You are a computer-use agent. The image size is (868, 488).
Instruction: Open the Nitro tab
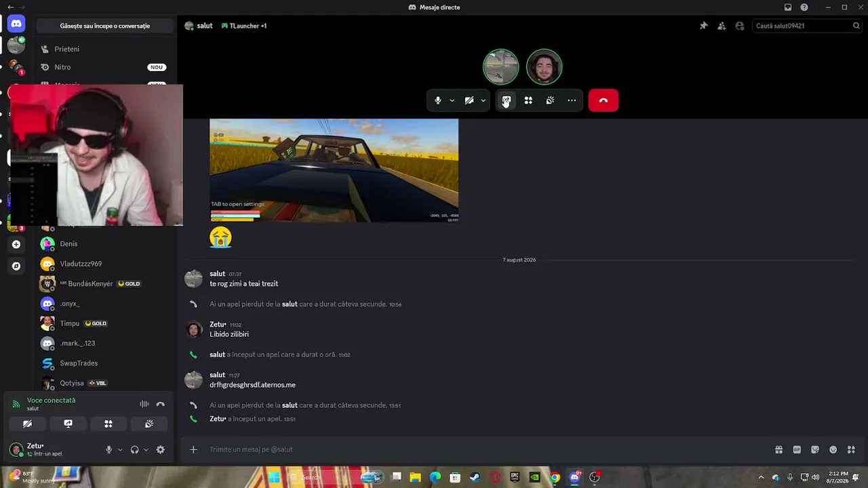105,67
